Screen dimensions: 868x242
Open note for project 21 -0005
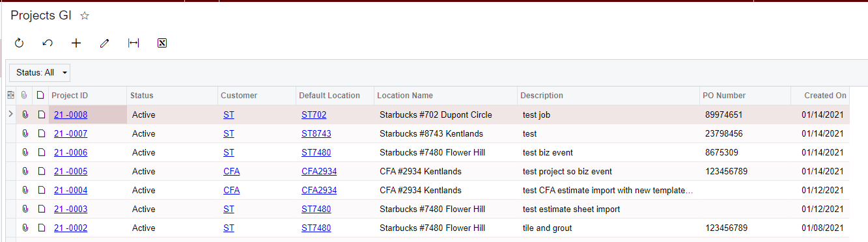[x=41, y=172]
